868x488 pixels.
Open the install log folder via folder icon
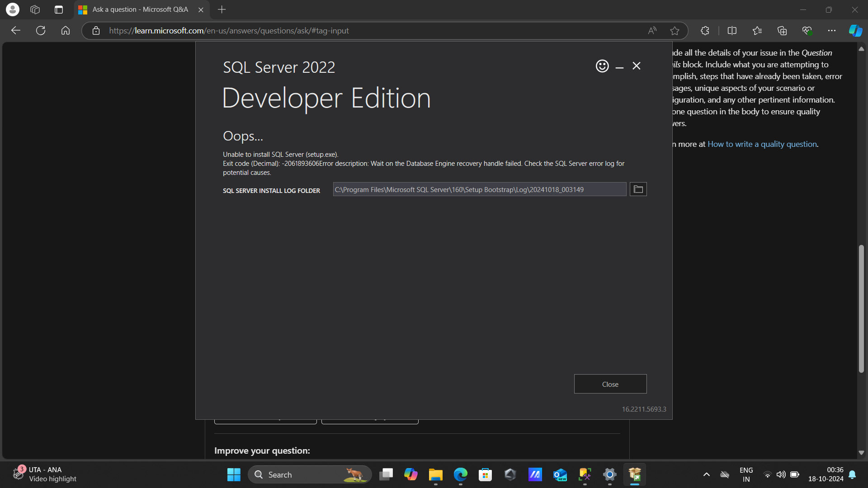638,189
